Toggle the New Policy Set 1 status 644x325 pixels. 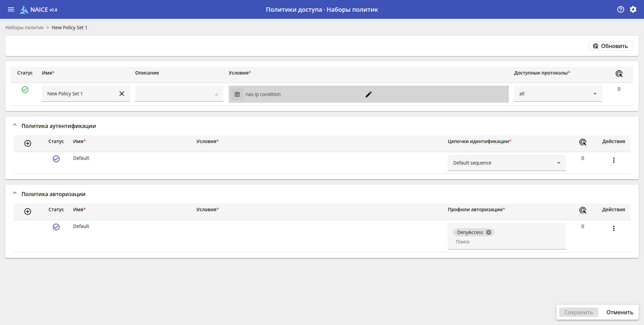(25, 90)
